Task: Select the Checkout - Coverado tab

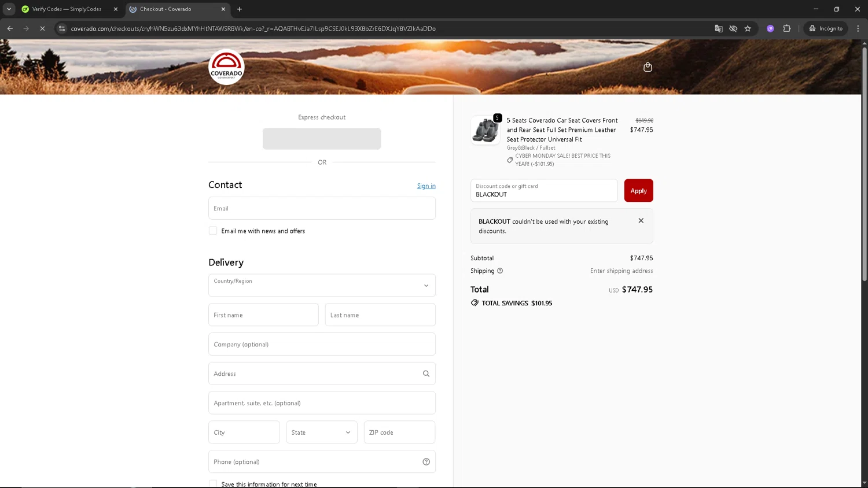Action: pyautogui.click(x=177, y=9)
